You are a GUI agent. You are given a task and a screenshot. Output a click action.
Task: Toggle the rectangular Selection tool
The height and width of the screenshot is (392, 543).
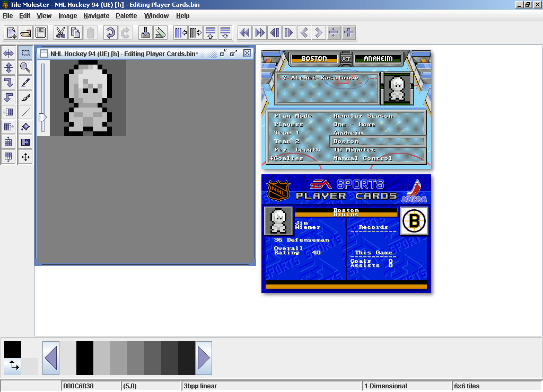point(25,52)
